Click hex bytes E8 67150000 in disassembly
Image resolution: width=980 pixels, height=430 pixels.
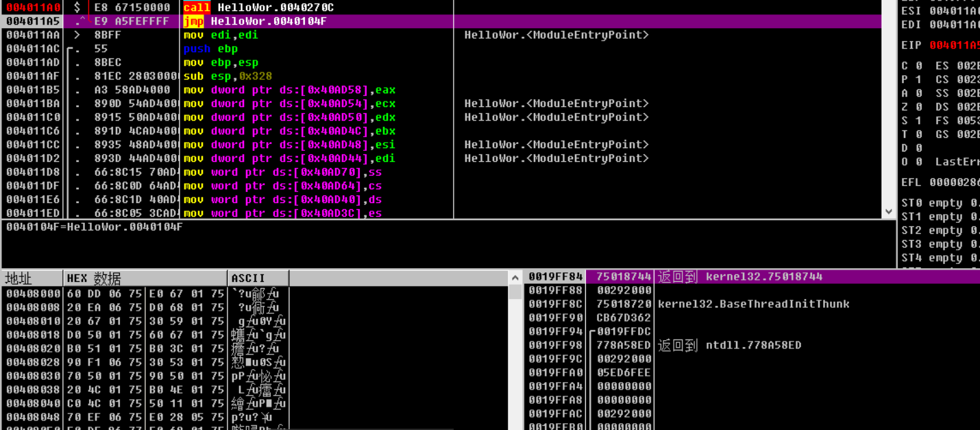[132, 7]
